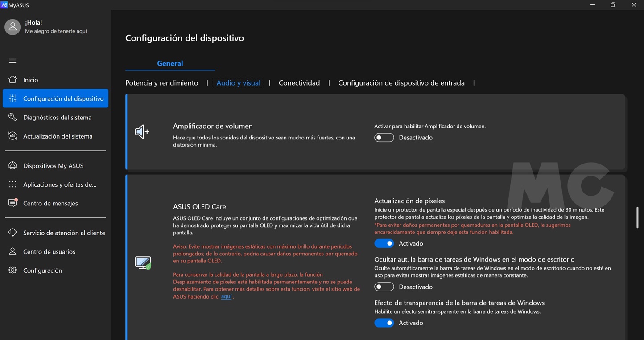Disable the Actualización de píxeles toggle

[x=384, y=243]
